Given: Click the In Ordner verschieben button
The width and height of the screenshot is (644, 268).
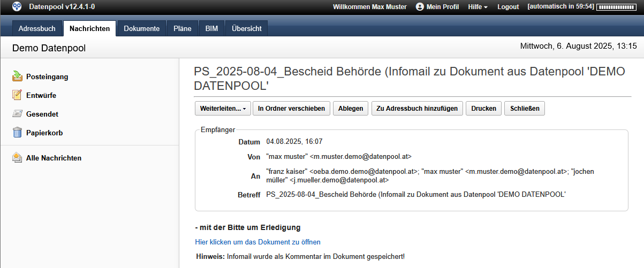Looking at the screenshot, I should (291, 108).
